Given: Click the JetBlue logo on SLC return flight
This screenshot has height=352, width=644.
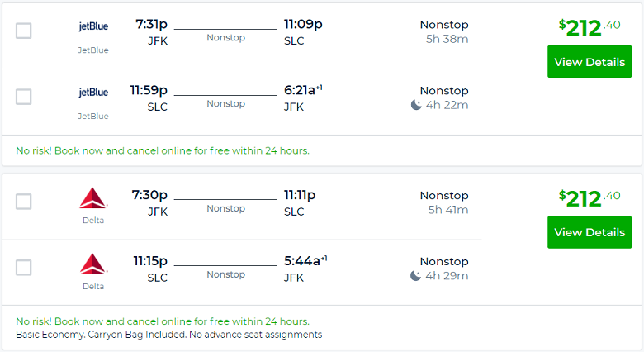Looking at the screenshot, I should point(93,92).
